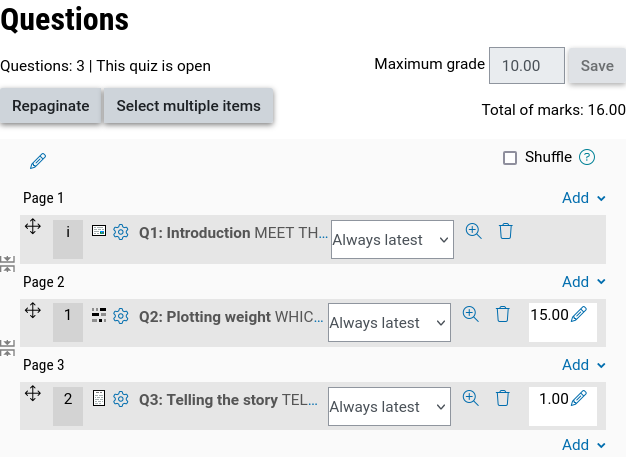
Task: Edit the 15.00 mark with the pencil icon
Action: pyautogui.click(x=579, y=315)
